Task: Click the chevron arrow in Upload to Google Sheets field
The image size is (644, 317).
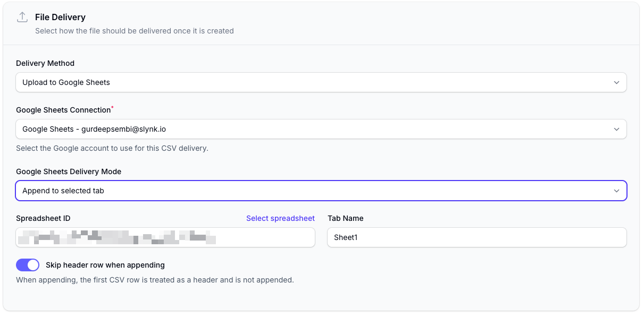Action: 616,82
